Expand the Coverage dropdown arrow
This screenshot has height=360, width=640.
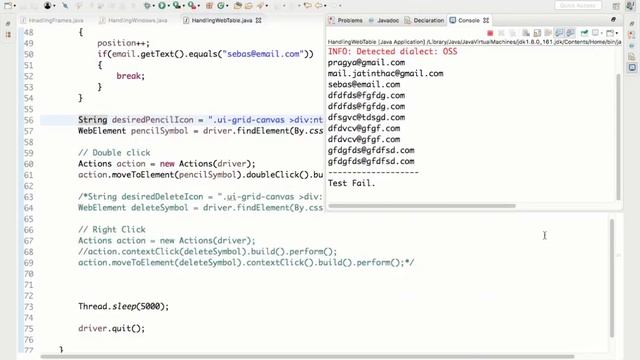pyautogui.click(x=184, y=6)
